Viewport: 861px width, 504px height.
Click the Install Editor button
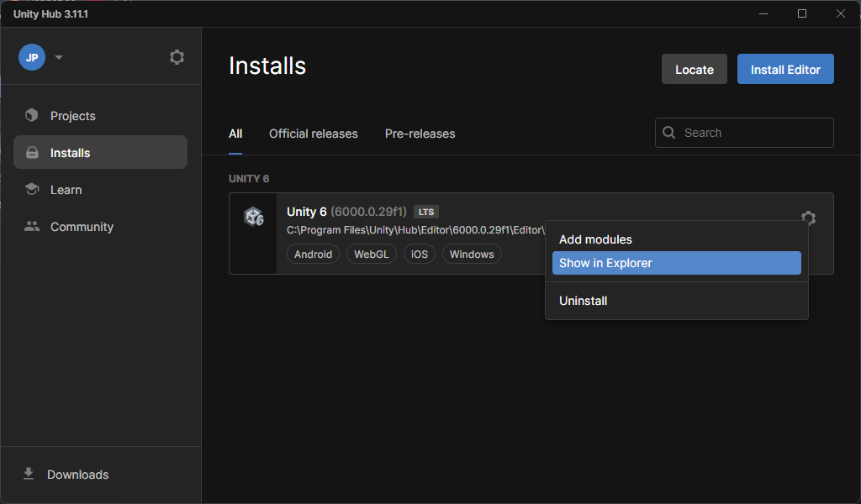785,69
